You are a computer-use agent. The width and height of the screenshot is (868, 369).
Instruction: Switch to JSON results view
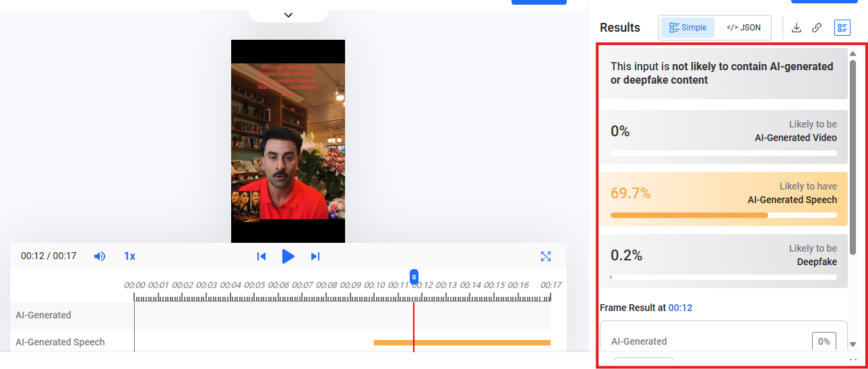(743, 28)
